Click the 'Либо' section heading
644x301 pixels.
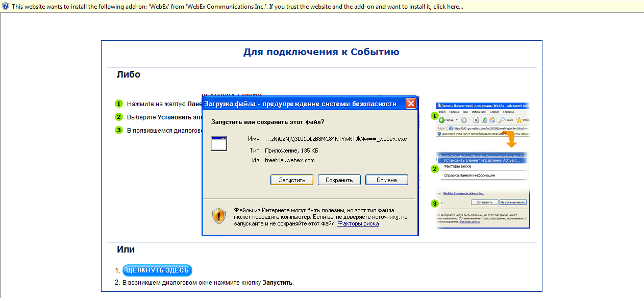pos(129,74)
